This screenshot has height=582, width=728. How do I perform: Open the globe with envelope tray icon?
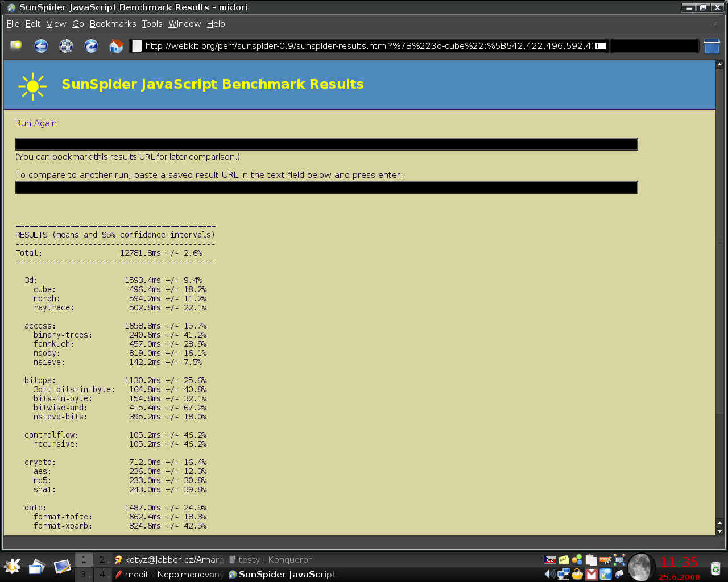619,574
